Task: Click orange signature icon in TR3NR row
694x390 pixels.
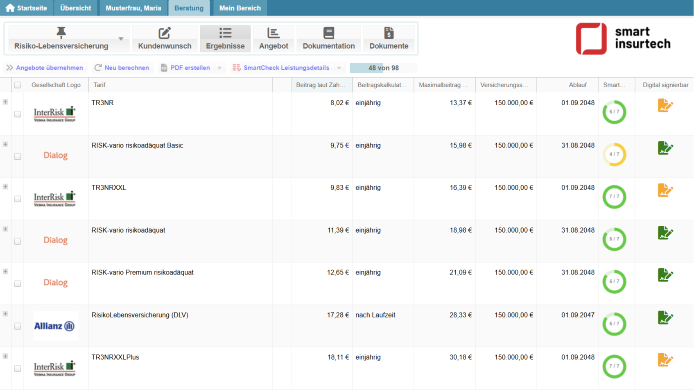Action: [x=665, y=105]
